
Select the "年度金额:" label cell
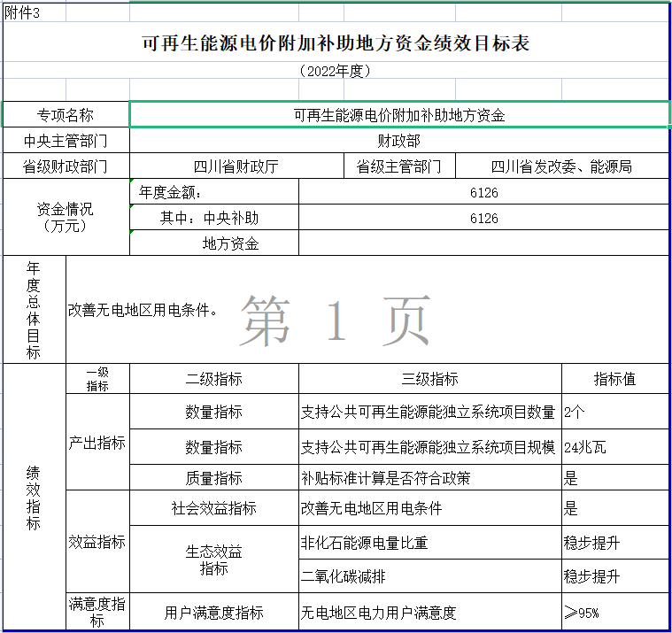coord(213,192)
